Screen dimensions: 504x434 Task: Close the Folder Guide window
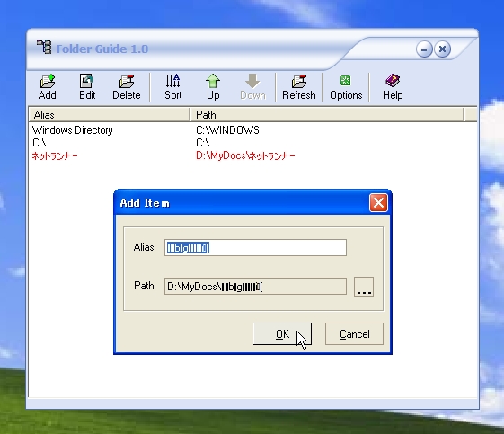tap(442, 49)
